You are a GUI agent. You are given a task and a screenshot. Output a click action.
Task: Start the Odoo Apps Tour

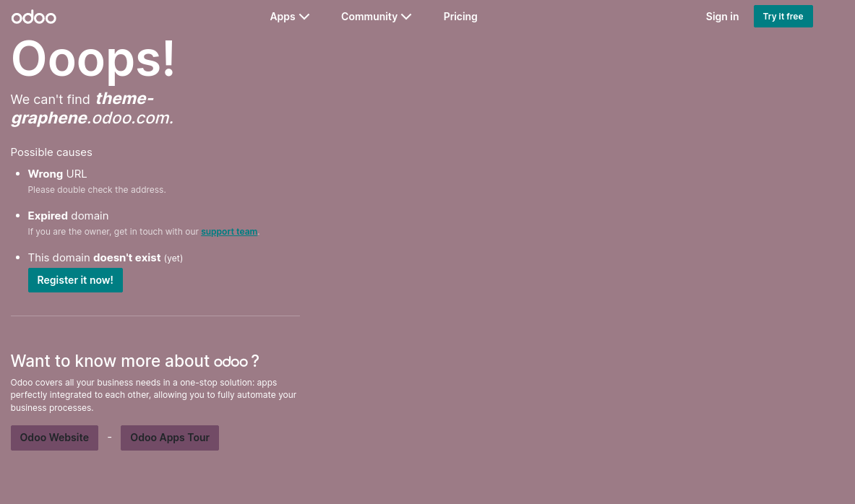click(170, 438)
